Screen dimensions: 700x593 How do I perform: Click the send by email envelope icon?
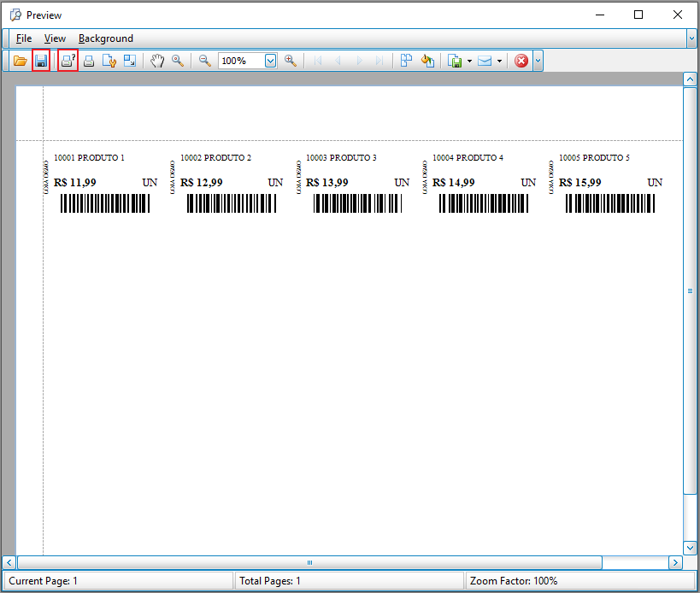pos(485,61)
